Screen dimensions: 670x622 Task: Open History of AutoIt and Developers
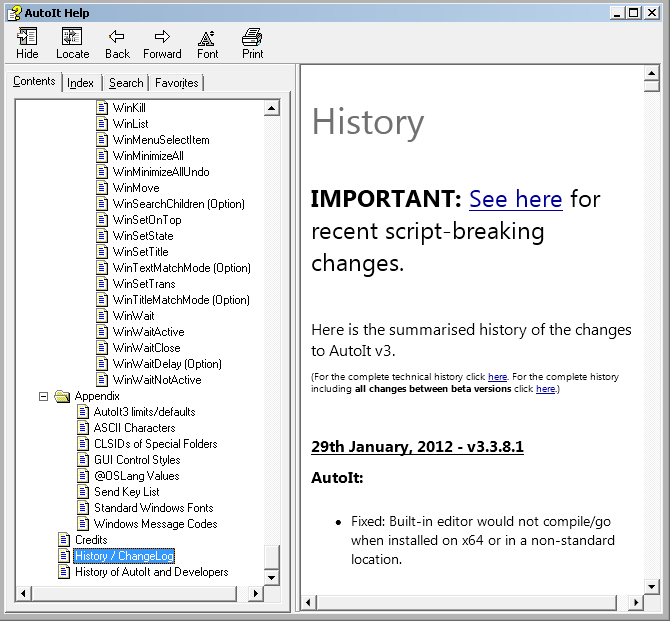click(x=152, y=572)
